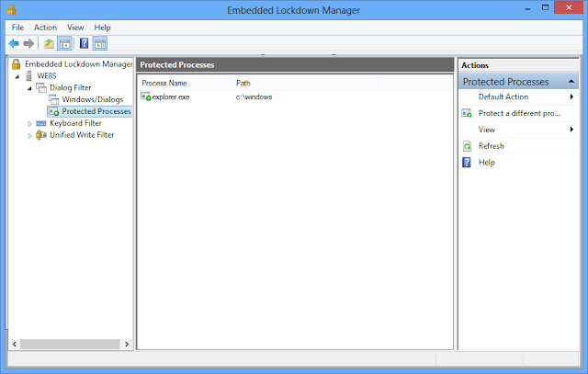Click the Protected Processes tree node icon
Viewport: 588px width, 374px height.
pos(53,111)
